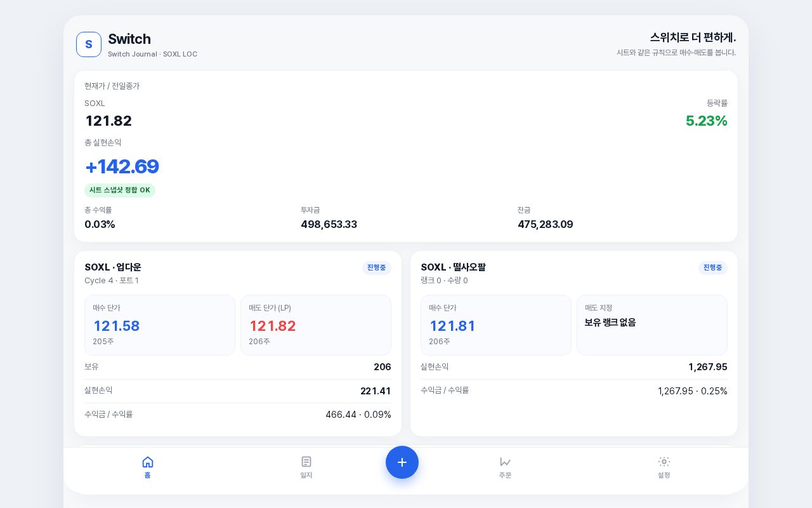Click the realized profit 221.41
The height and width of the screenshot is (508, 812).
376,391
